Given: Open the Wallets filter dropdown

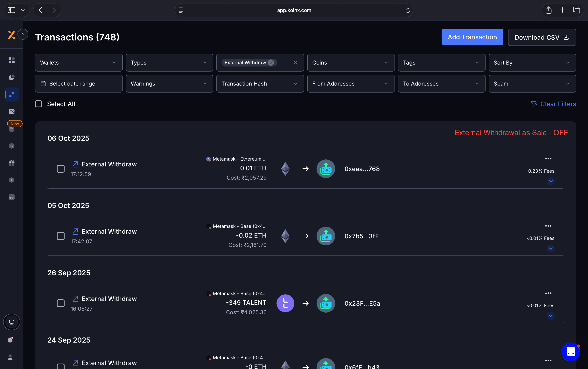Looking at the screenshot, I should click(x=79, y=63).
